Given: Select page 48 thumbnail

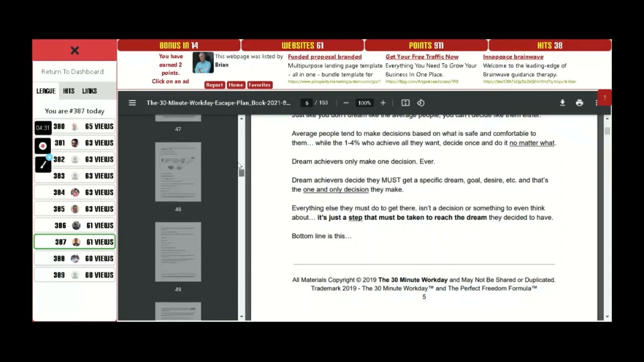Looking at the screenshot, I should click(178, 172).
